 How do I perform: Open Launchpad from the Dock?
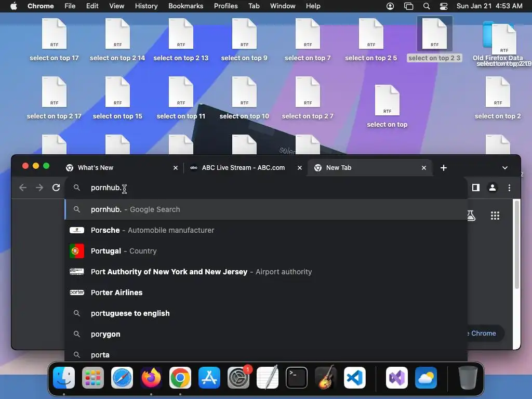93,378
